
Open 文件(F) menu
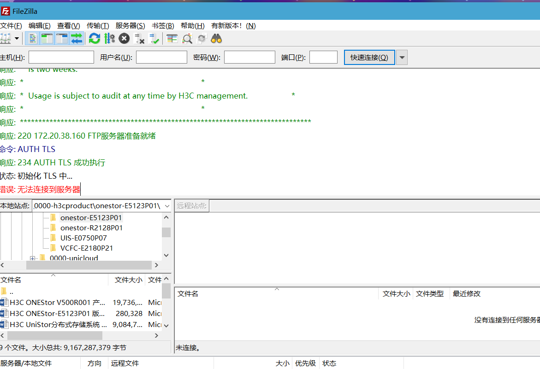pyautogui.click(x=11, y=26)
